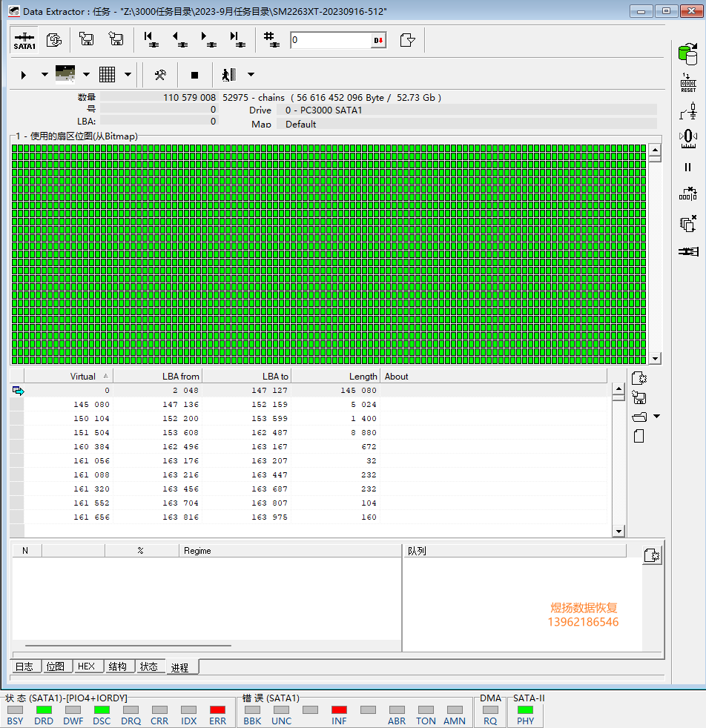Click the queue settings page icon

pyautogui.click(x=653, y=555)
